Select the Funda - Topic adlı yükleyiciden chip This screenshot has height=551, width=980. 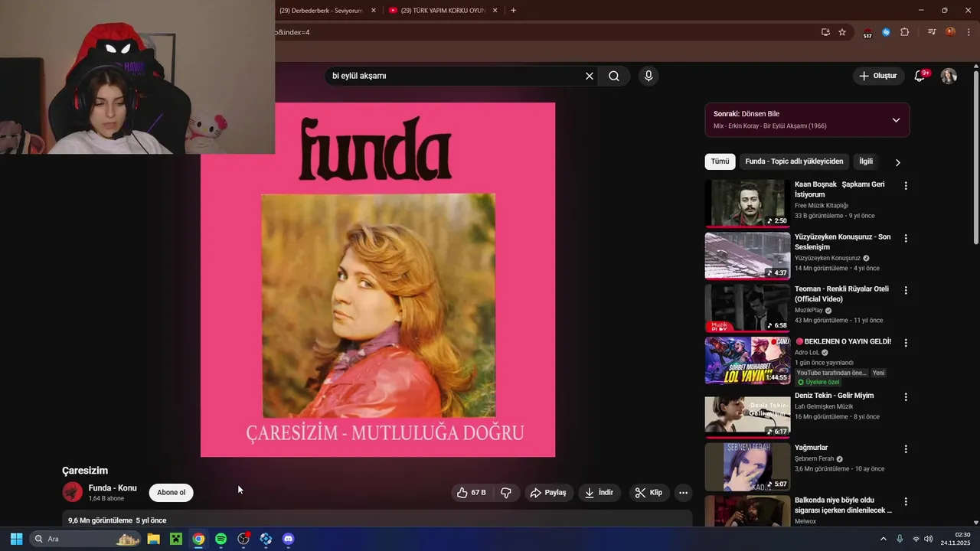(x=794, y=161)
